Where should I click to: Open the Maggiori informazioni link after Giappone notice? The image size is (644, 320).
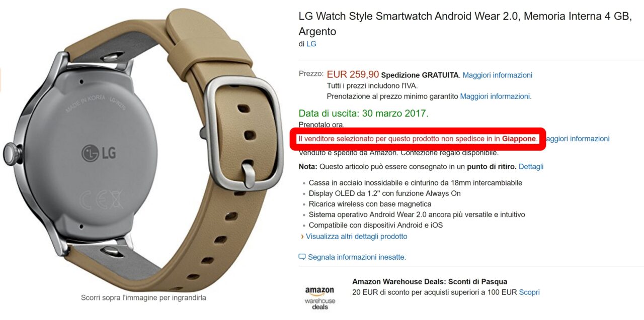point(578,139)
